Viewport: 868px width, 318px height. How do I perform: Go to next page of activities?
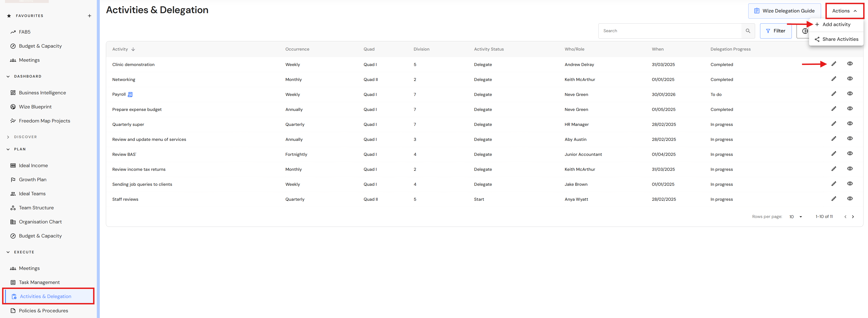click(853, 217)
